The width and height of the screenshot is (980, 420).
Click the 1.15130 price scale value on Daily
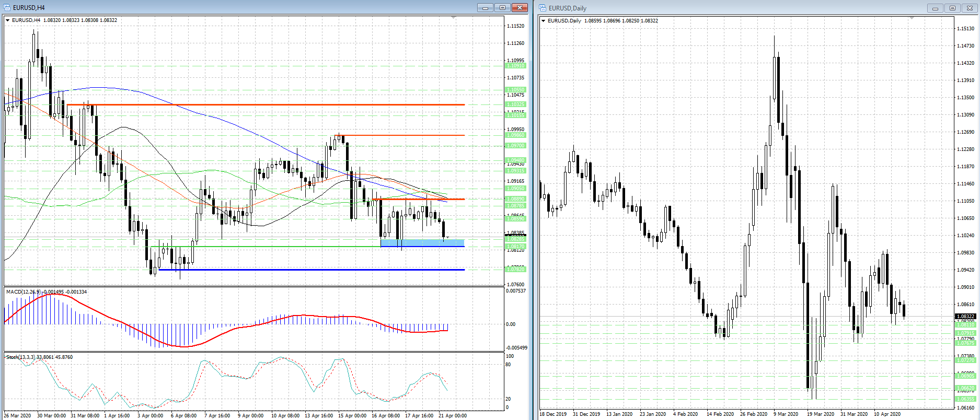(x=965, y=28)
